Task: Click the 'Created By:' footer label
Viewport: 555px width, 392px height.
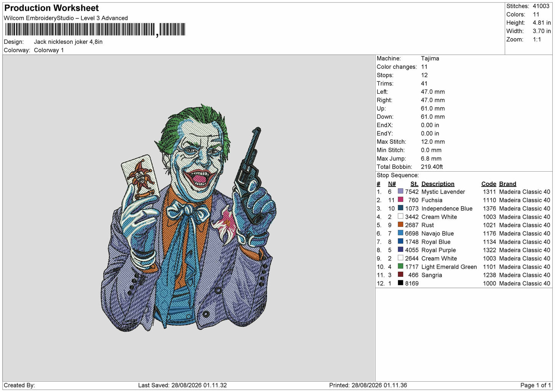Action: tap(19, 385)
